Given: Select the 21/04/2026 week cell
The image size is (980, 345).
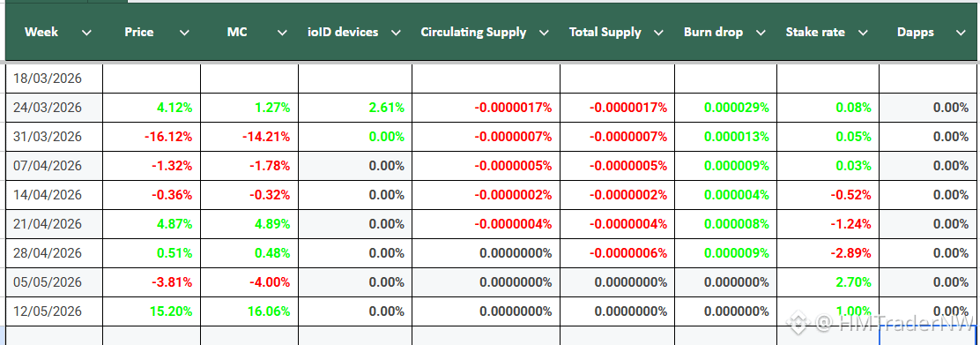Looking at the screenshot, I should [55, 224].
